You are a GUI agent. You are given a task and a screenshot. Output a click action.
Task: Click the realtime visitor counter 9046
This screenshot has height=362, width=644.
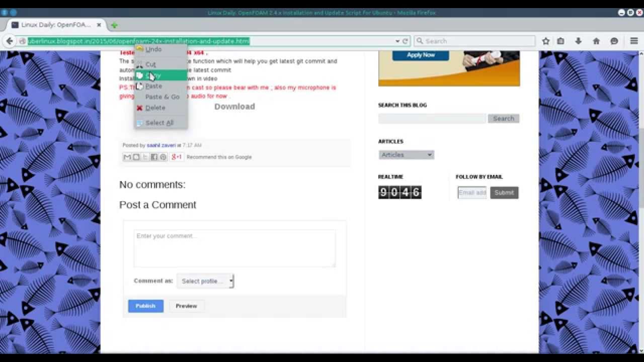click(399, 192)
